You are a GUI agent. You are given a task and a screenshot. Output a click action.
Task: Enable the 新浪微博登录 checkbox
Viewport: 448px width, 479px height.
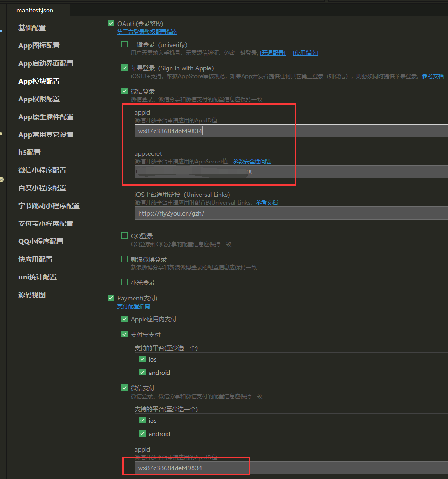point(125,259)
